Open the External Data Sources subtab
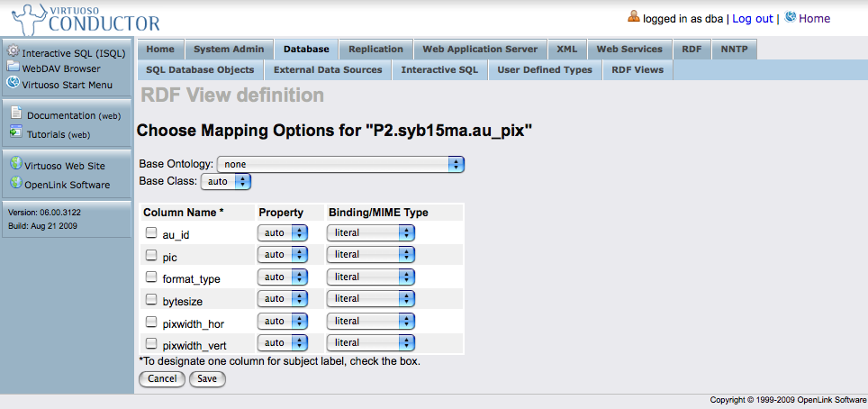Viewport: 868px width, 409px height. pyautogui.click(x=328, y=69)
